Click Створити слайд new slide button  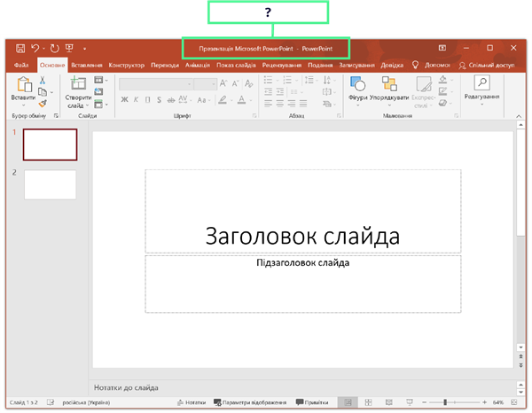click(x=78, y=92)
